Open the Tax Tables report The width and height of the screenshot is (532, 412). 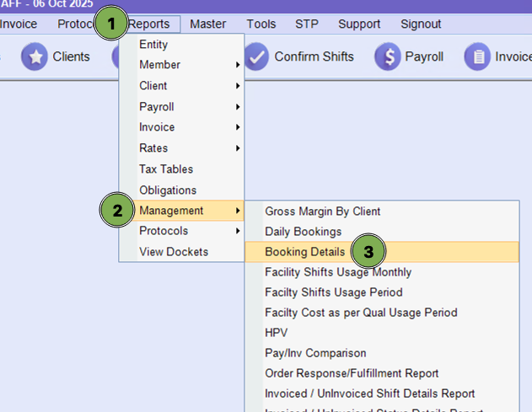(x=166, y=169)
